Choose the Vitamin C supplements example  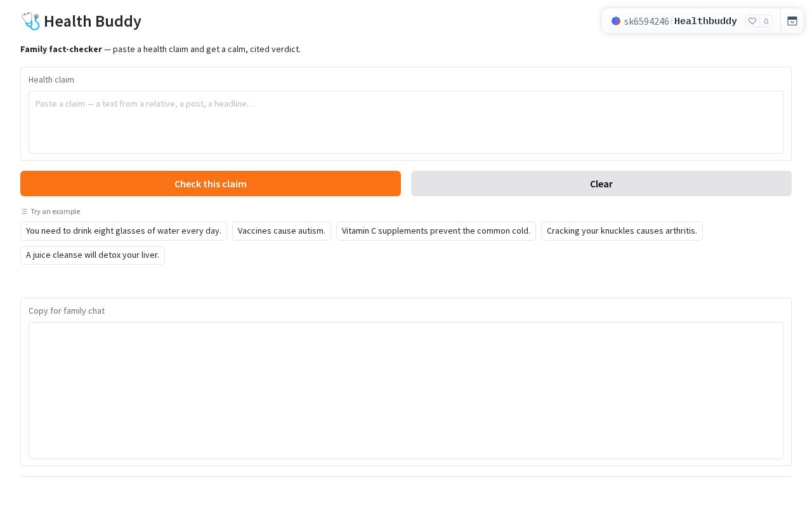pyautogui.click(x=436, y=231)
